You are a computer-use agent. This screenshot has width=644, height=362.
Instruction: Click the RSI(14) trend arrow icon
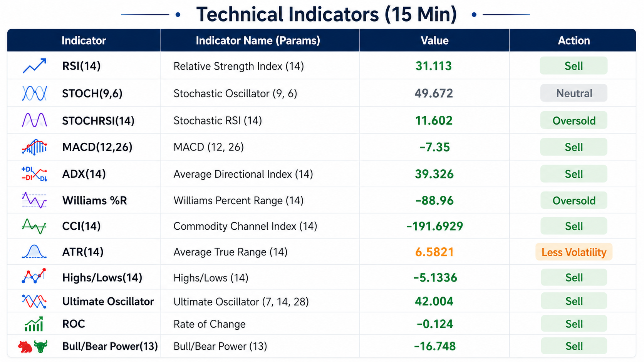34,66
